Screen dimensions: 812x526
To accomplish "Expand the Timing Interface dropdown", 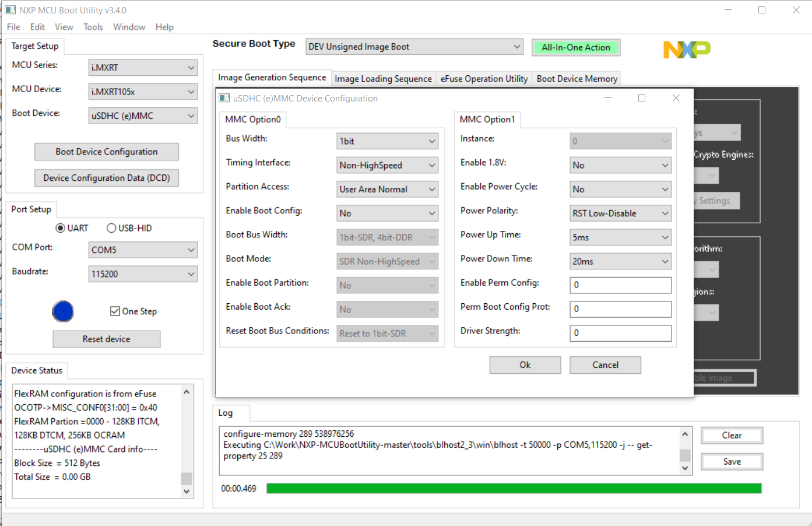I will [388, 165].
